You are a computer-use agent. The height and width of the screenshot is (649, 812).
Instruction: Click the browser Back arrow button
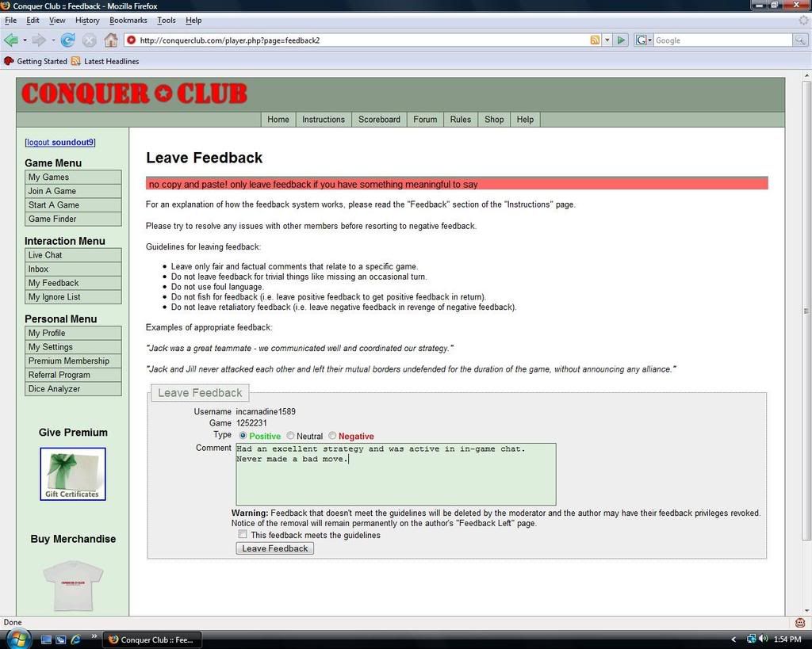click(11, 40)
